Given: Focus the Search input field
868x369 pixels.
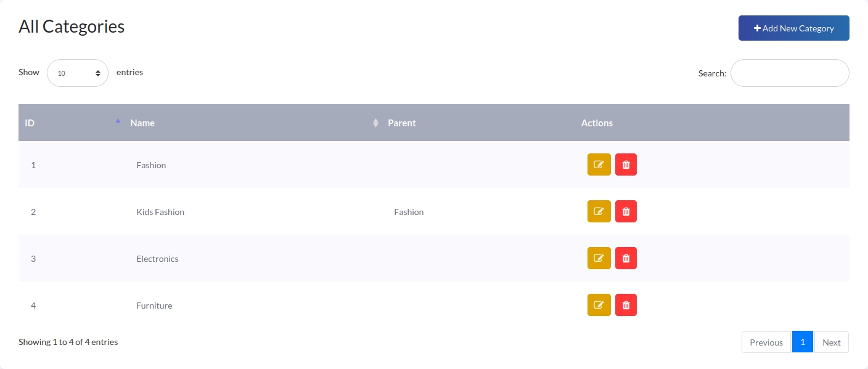Looking at the screenshot, I should pyautogui.click(x=789, y=73).
